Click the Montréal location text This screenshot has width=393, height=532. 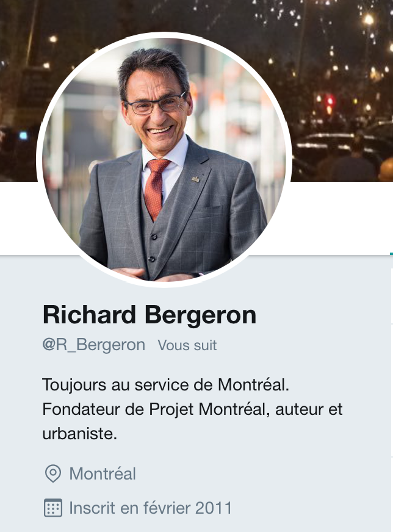tap(103, 473)
